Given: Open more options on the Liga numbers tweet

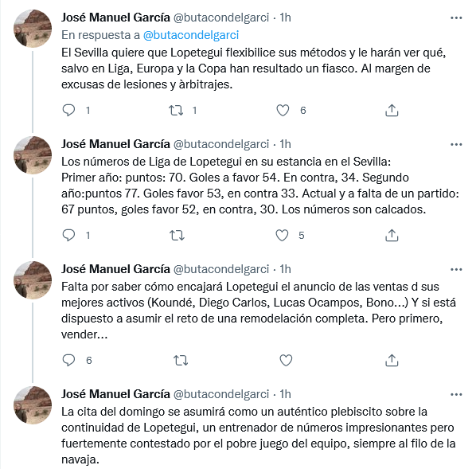Looking at the screenshot, I should point(456,145).
